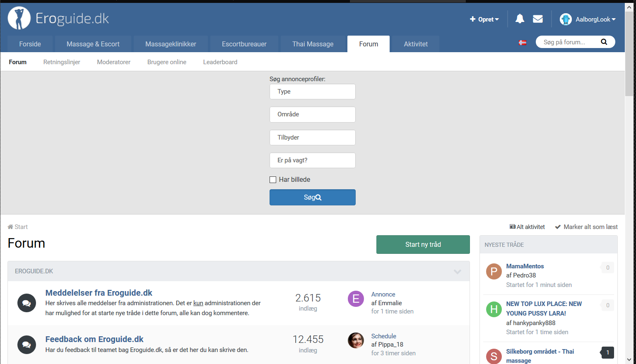Open Feedback om Eroguide.dk forum

tap(94, 339)
